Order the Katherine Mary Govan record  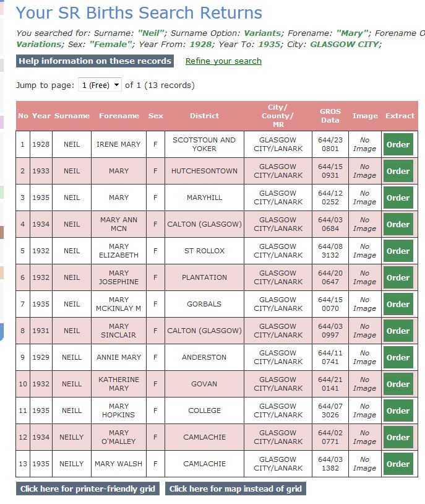[398, 384]
